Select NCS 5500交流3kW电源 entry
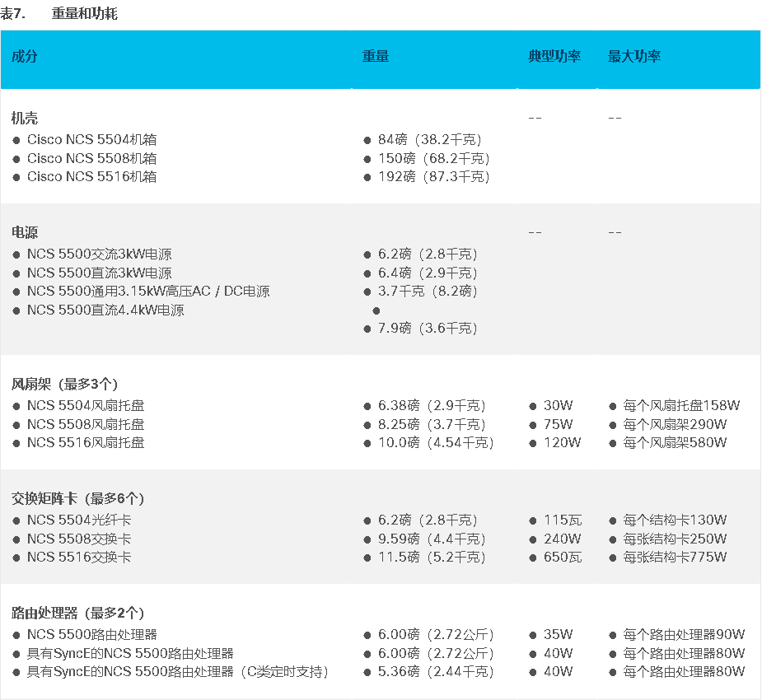 coord(99,254)
